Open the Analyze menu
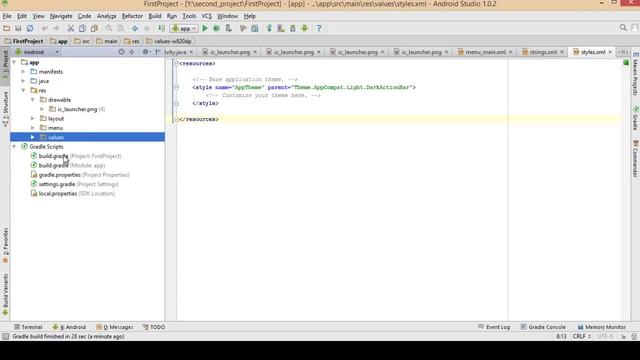 click(107, 16)
